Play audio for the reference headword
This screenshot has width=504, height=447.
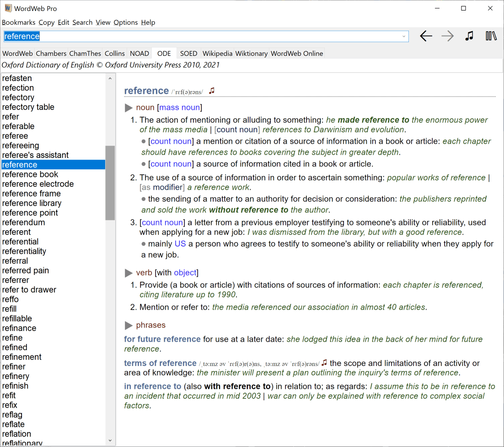pos(211,91)
